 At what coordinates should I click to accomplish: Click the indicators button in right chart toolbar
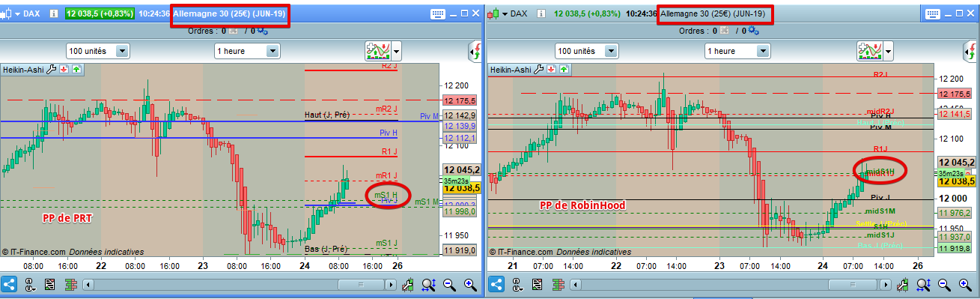[869, 51]
